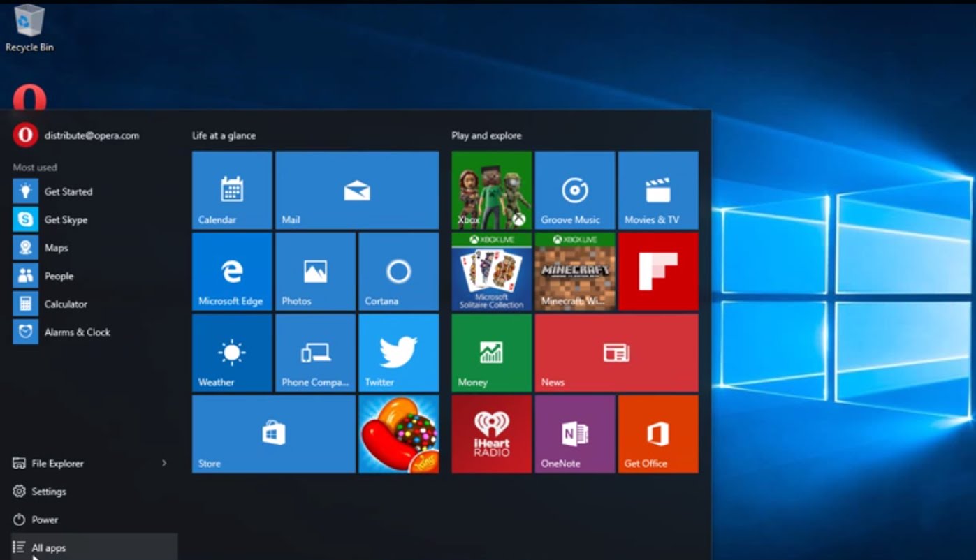Open the Cortana tile
This screenshot has width=976, height=560.
click(x=398, y=272)
